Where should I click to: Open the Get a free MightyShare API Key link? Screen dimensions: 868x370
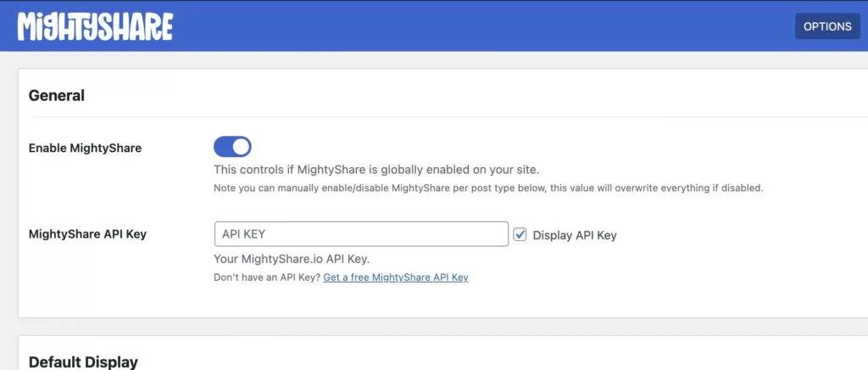[396, 277]
